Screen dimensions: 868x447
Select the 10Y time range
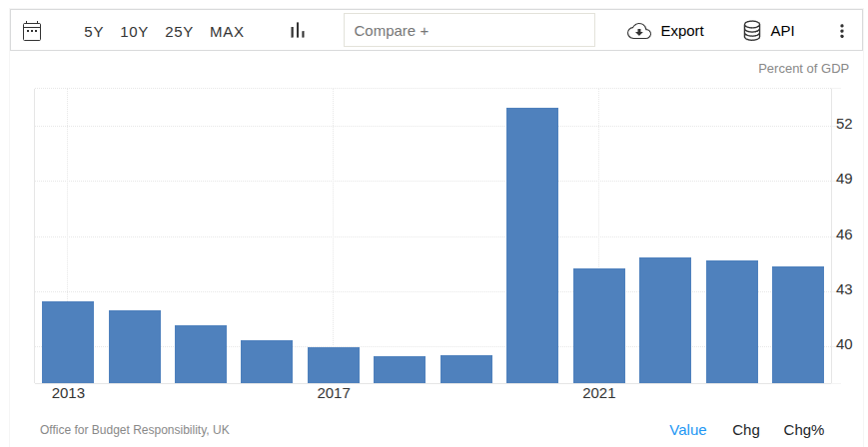click(x=134, y=32)
